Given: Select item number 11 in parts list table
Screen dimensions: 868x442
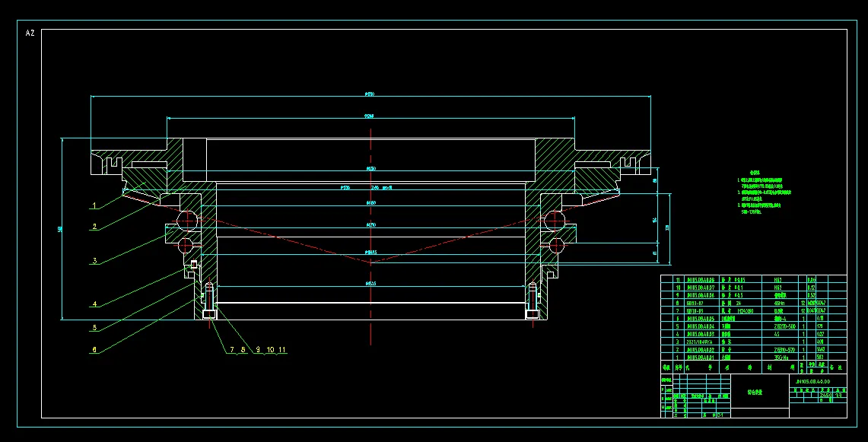Looking at the screenshot, I should pos(678,280).
